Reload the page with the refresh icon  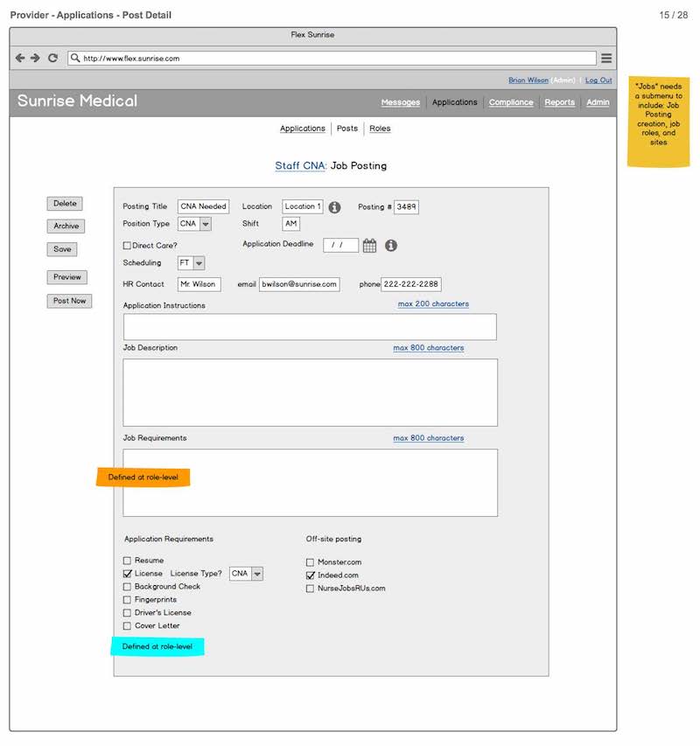pyautogui.click(x=52, y=58)
